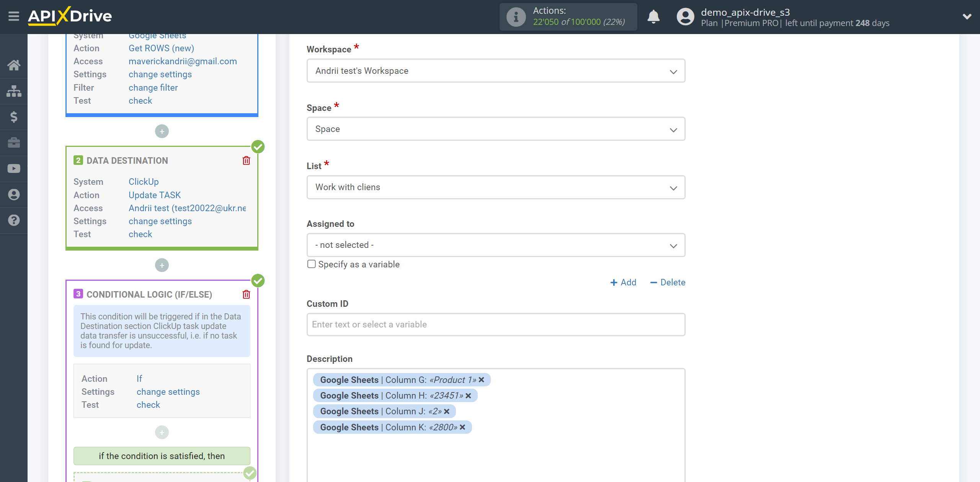Click 'if the condition is satisfied, then'
Viewport: 980px width, 482px height.
coord(162,456)
